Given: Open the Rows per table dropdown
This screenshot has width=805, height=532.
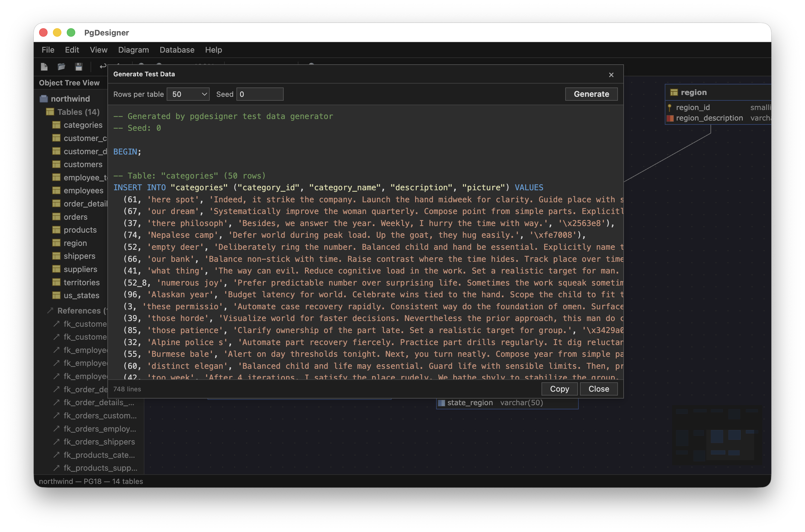Looking at the screenshot, I should coord(188,94).
